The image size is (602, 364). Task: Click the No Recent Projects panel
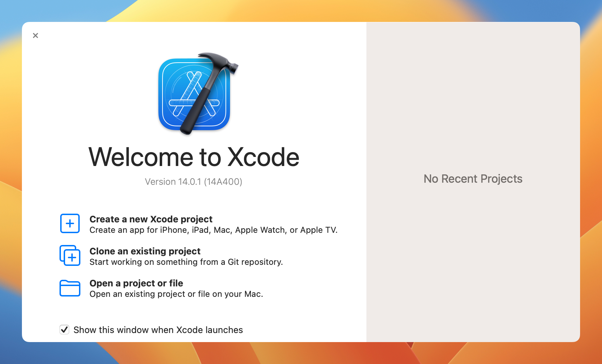click(x=473, y=179)
